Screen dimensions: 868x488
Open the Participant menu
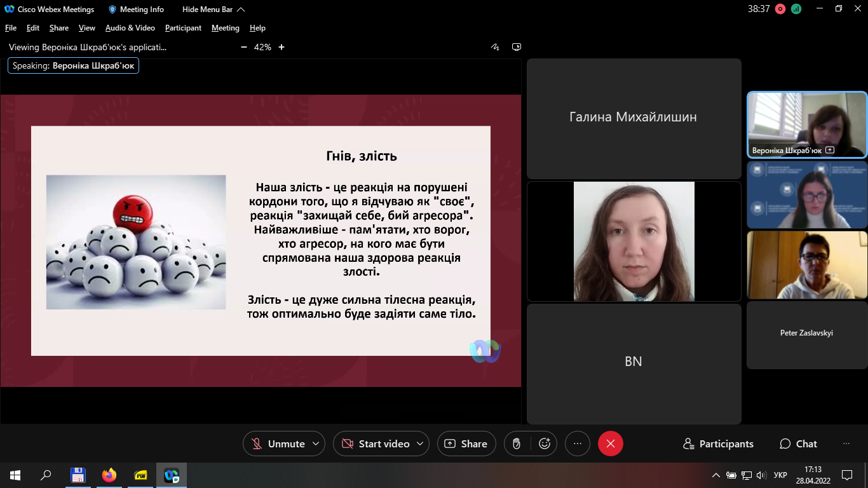click(183, 28)
